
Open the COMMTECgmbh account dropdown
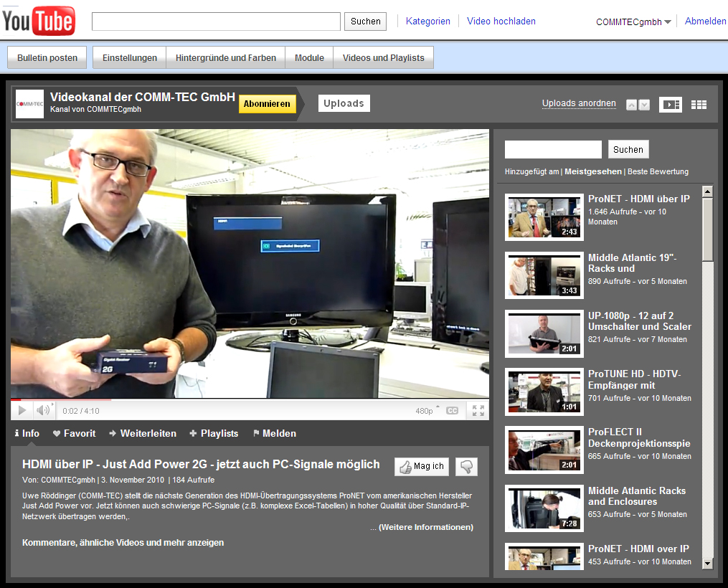pyautogui.click(x=633, y=22)
